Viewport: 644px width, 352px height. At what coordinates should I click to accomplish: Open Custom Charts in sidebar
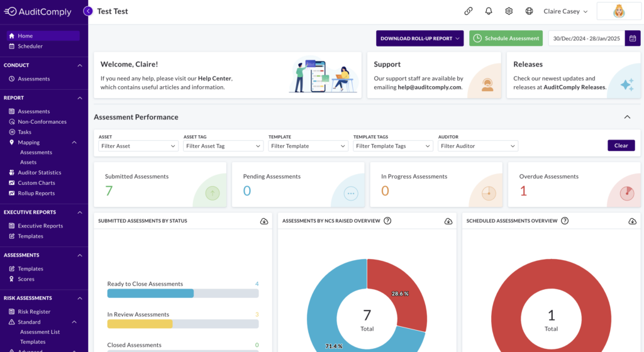coord(36,182)
